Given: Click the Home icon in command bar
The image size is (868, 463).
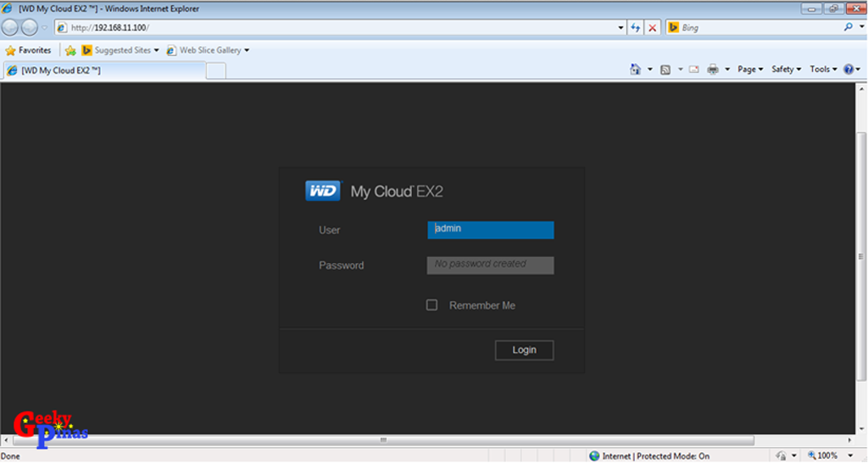Looking at the screenshot, I should tap(636, 70).
